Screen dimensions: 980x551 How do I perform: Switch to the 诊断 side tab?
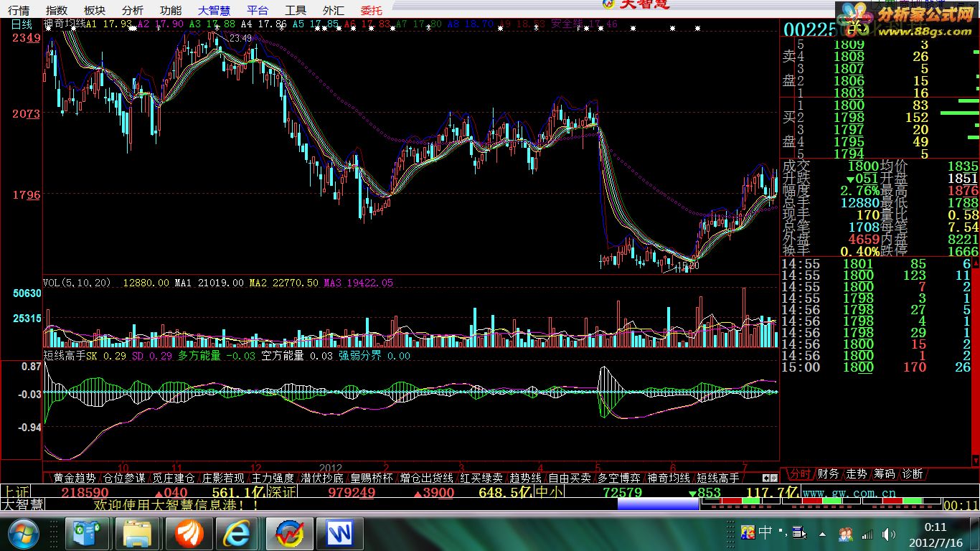[x=913, y=474]
